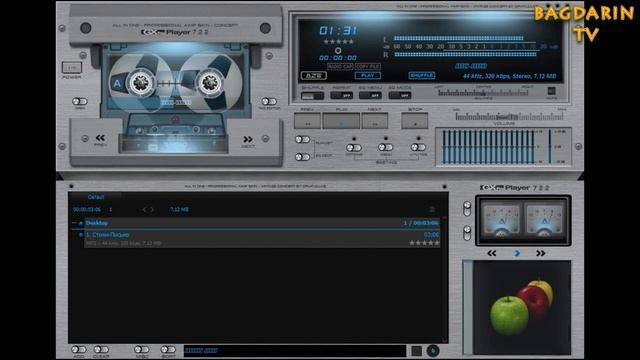Click the PLAY indicator on the display
This screenshot has width=640, height=360.
(368, 76)
